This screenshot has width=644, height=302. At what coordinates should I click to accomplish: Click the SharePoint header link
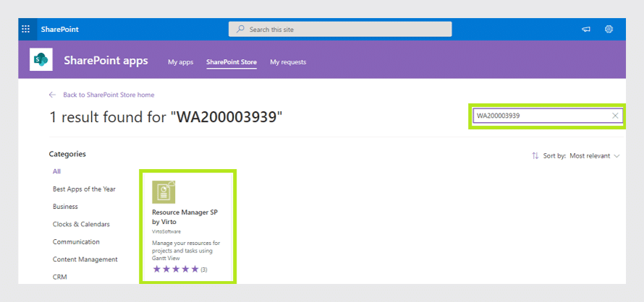click(59, 29)
